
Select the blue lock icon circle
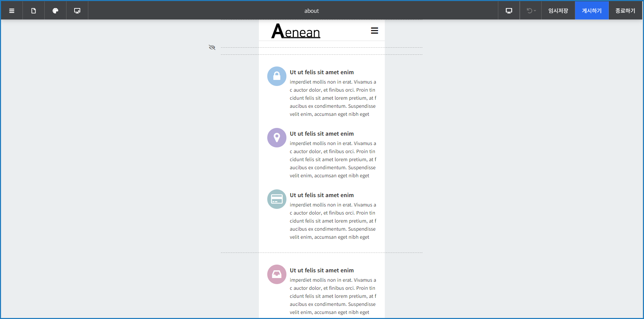tap(277, 76)
